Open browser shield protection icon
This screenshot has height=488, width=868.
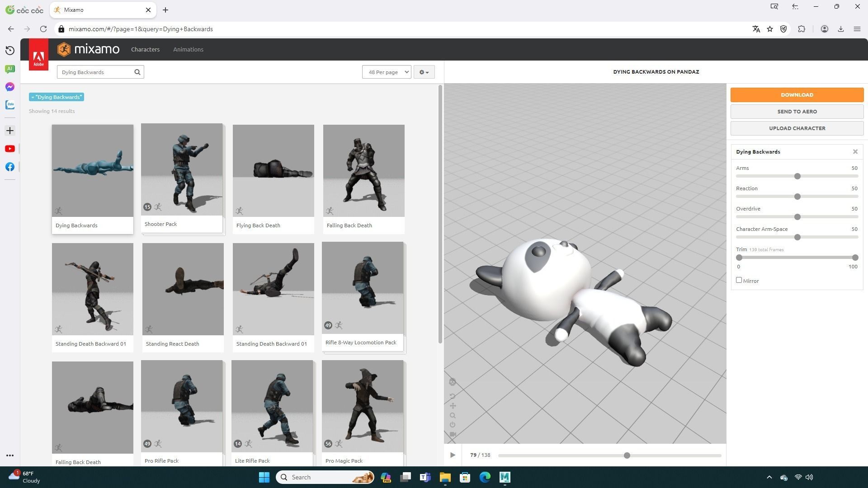coord(784,29)
